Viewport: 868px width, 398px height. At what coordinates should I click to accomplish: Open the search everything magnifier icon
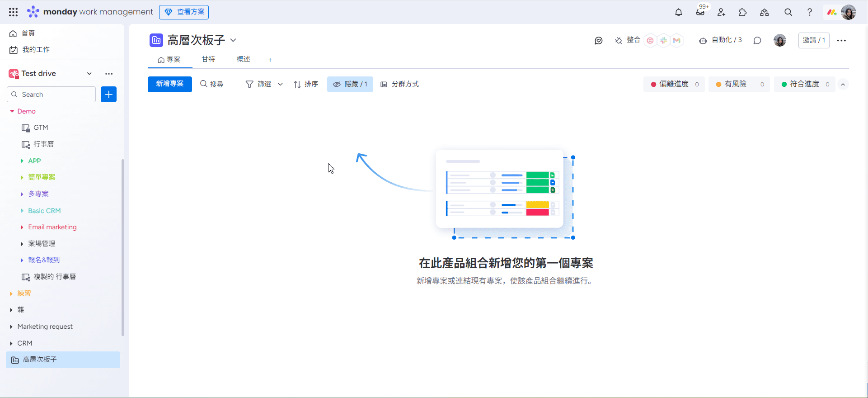point(788,12)
